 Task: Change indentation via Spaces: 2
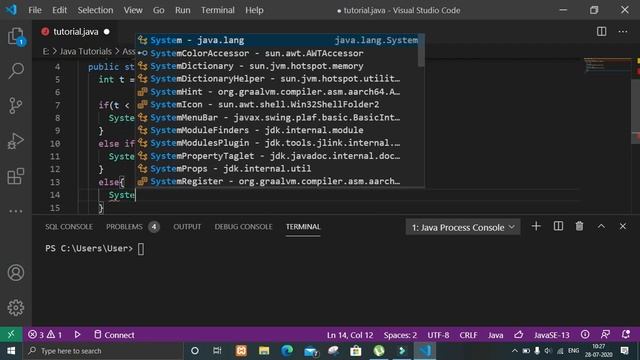tap(400, 335)
